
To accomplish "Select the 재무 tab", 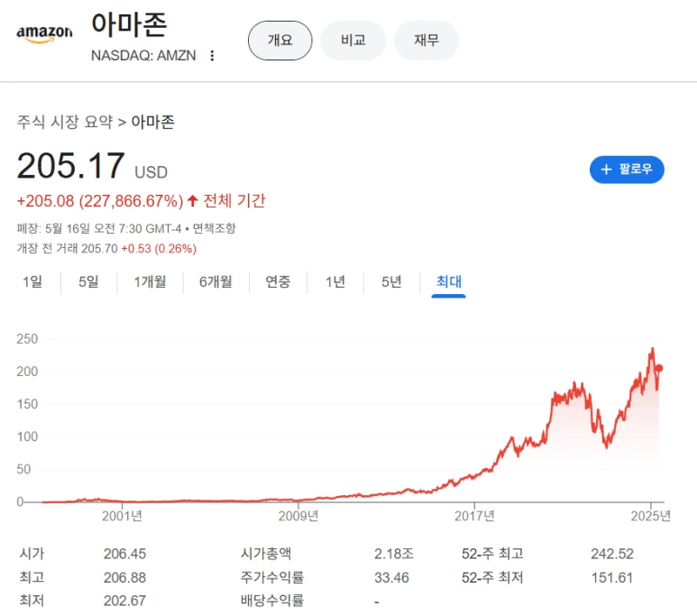I will [x=426, y=41].
